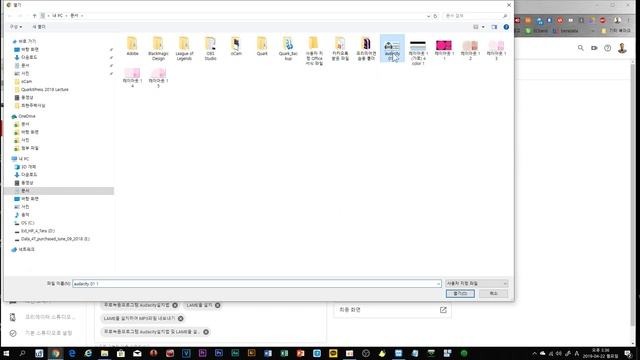Open Excel from taskbar
The image size is (640, 360).
pos(284,353)
